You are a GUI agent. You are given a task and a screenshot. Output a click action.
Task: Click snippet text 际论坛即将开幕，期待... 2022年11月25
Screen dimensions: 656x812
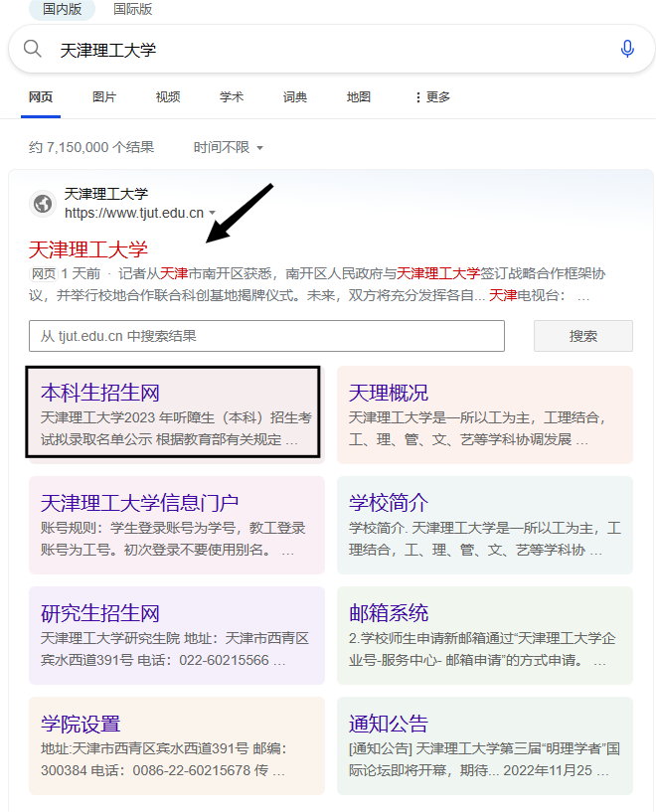tap(470, 770)
